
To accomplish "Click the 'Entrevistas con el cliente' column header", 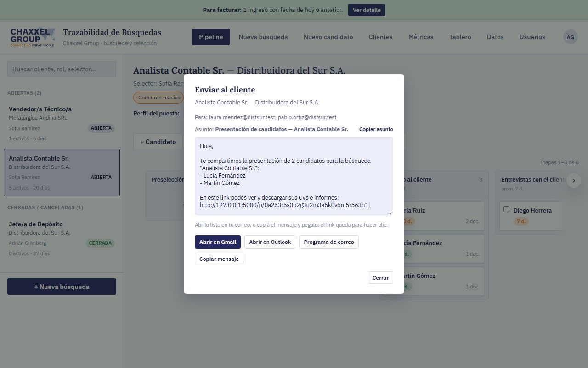I will pos(534,180).
